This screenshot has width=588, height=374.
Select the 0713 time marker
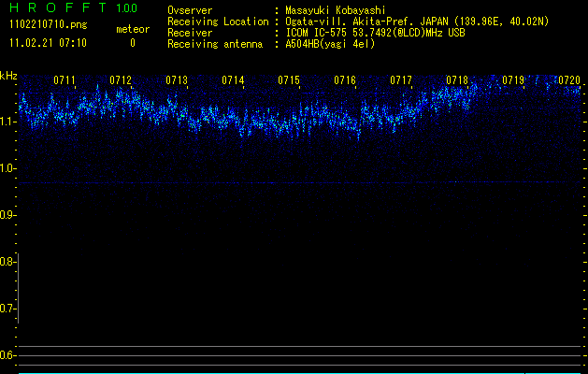click(177, 80)
